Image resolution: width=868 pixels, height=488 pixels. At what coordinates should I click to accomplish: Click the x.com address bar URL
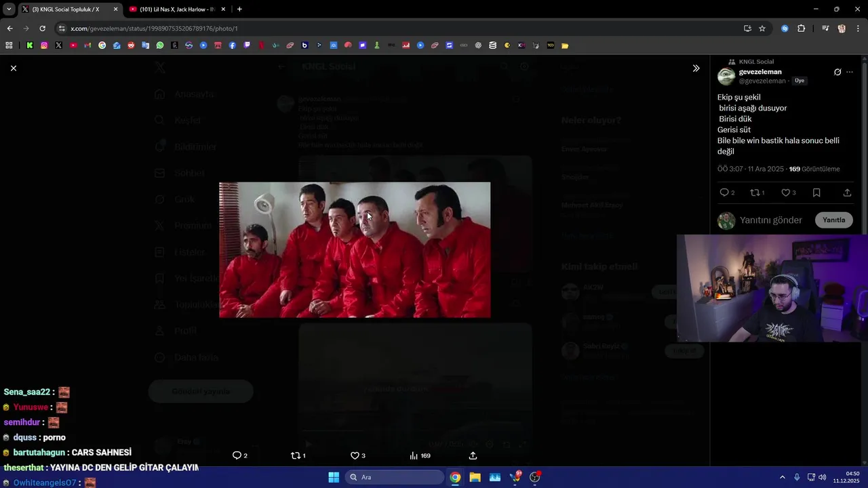pyautogui.click(x=154, y=28)
